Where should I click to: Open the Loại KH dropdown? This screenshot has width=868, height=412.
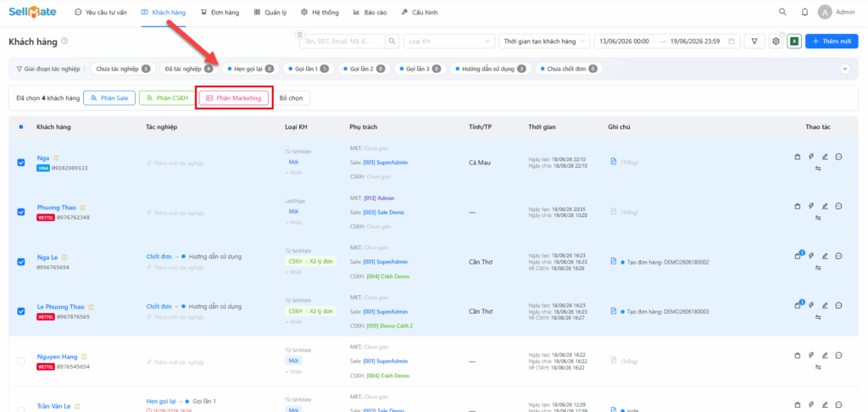pos(449,41)
